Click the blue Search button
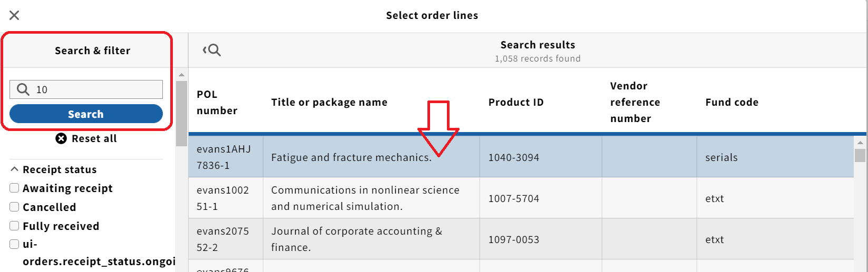Screen dimensions: 868x272 pyautogui.click(x=86, y=114)
